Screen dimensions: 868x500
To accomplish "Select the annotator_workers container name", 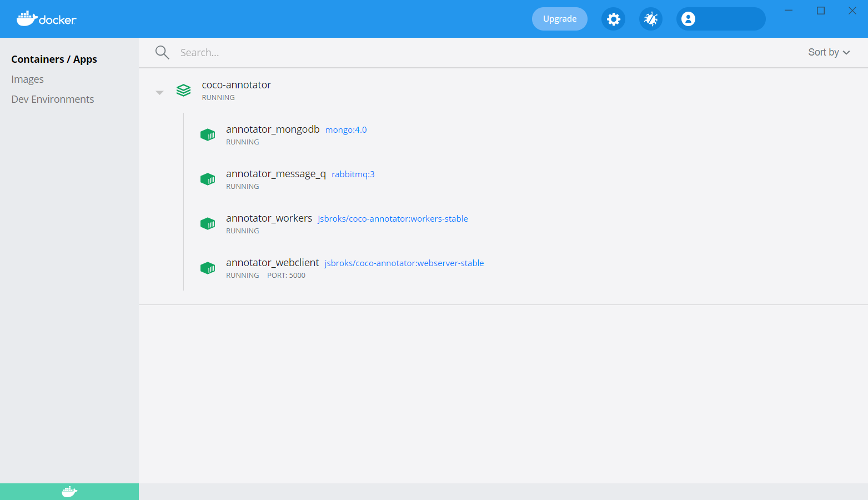I will pos(269,218).
